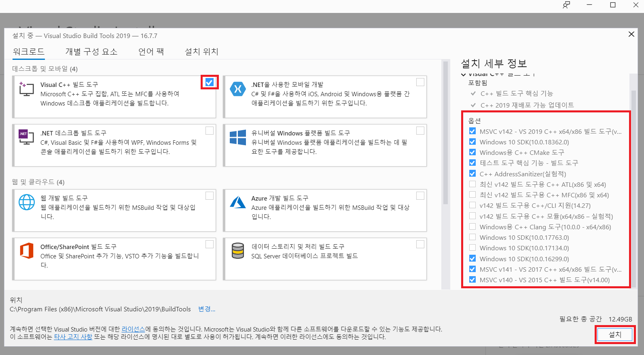Open the 설치 위치 tab

click(201, 52)
